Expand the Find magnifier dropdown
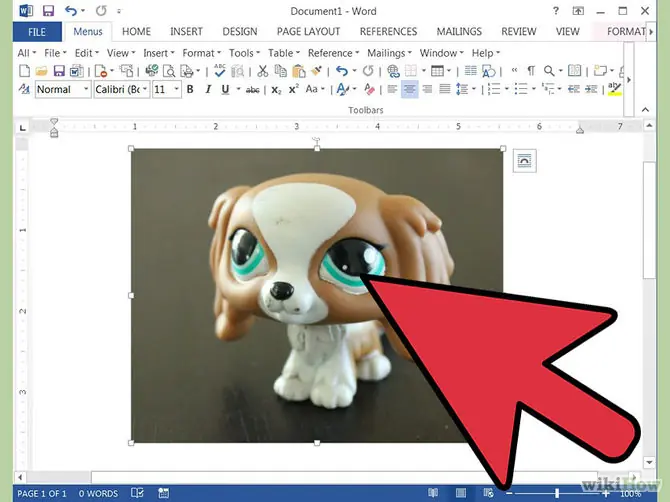Viewport: 670px width, 502px height. click(561, 71)
